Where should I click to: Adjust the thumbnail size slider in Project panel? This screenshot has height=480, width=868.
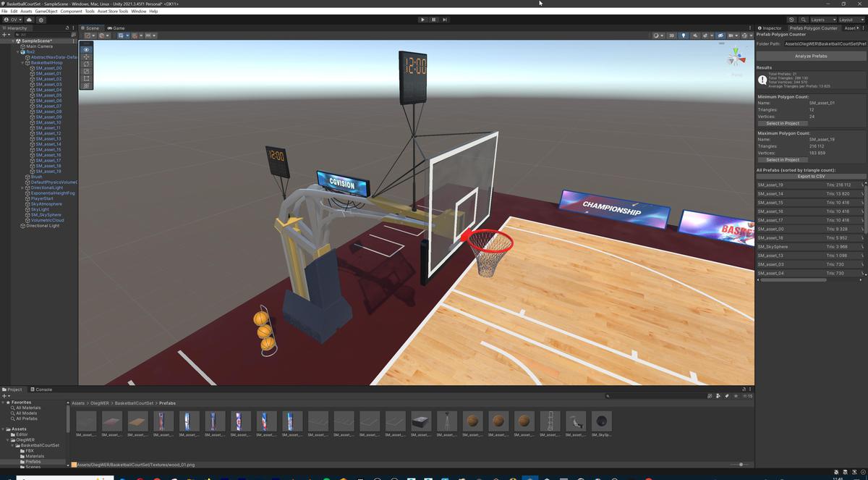pyautogui.click(x=742, y=465)
